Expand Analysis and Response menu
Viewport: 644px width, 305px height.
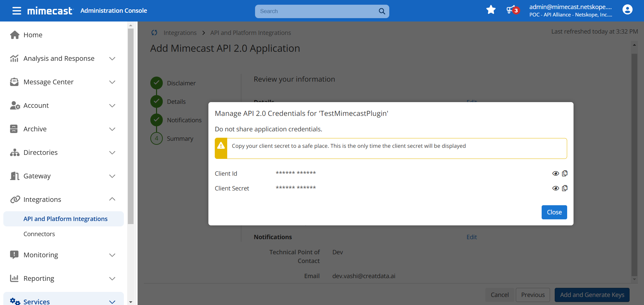click(112, 58)
